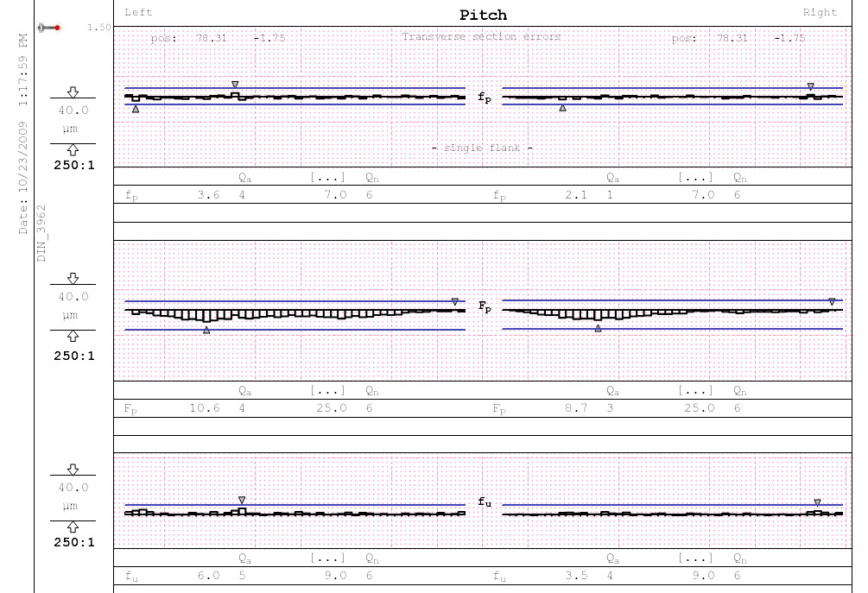Click the left fu actual quality 5
The width and height of the screenshot is (868, 593).
(x=242, y=575)
